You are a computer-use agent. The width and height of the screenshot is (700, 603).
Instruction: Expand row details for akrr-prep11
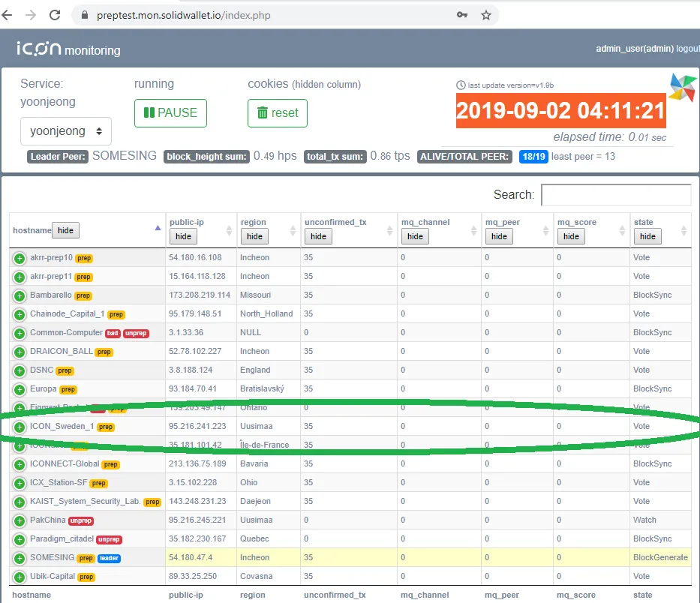[20, 277]
